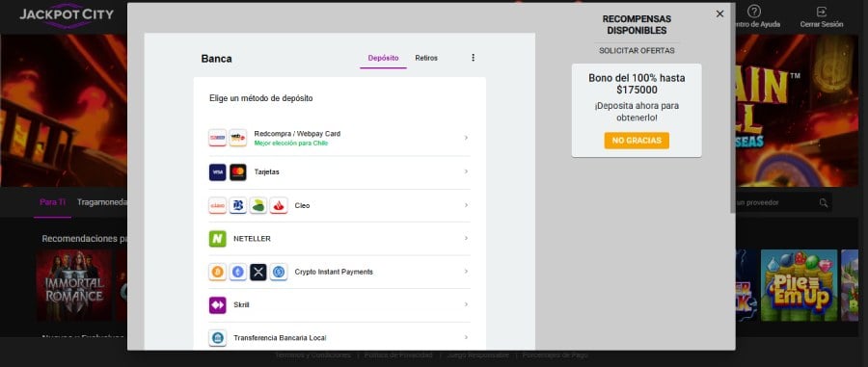Viewport: 868px width, 367px height.
Task: Expand the Cleo row chevron
Action: [466, 205]
